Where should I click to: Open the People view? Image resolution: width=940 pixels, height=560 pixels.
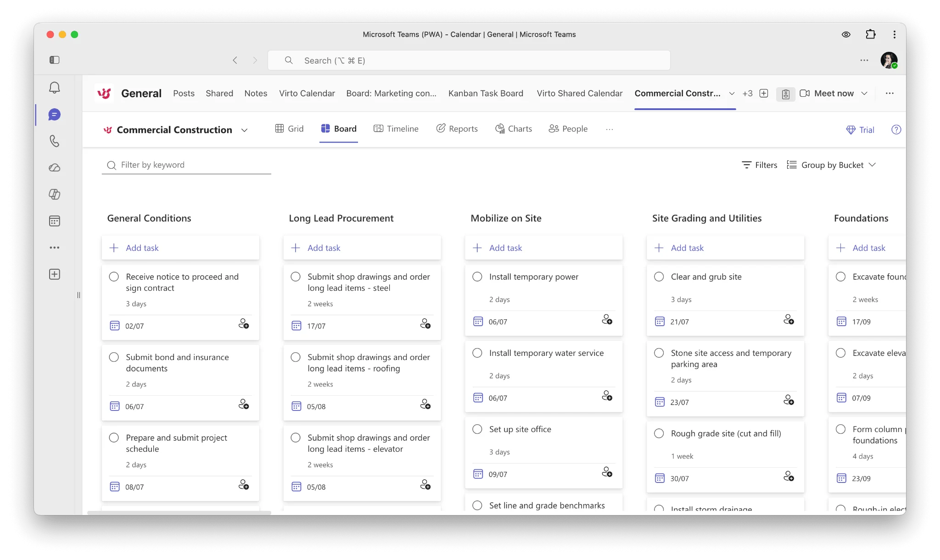click(x=568, y=129)
